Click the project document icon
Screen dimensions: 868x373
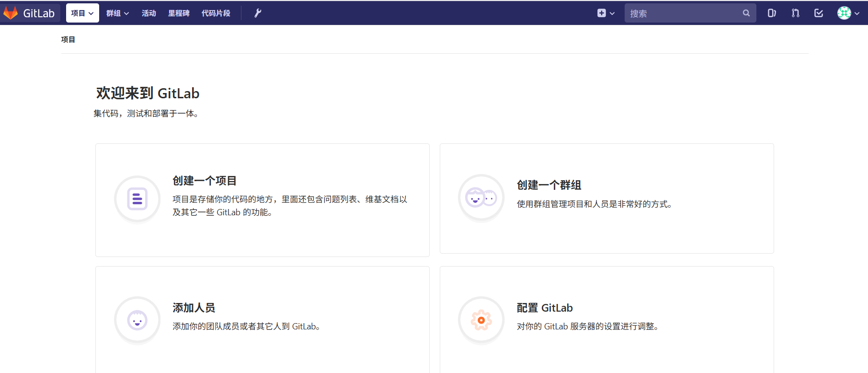(137, 198)
